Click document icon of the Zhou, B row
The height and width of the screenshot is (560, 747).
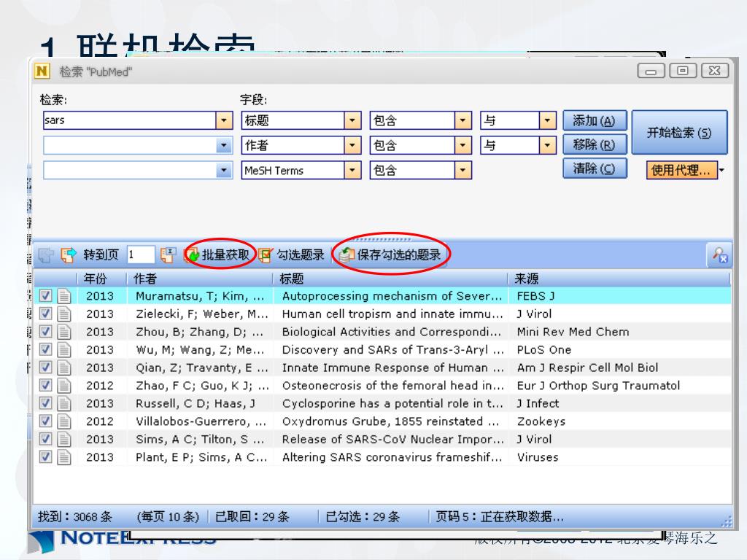pyautogui.click(x=64, y=332)
